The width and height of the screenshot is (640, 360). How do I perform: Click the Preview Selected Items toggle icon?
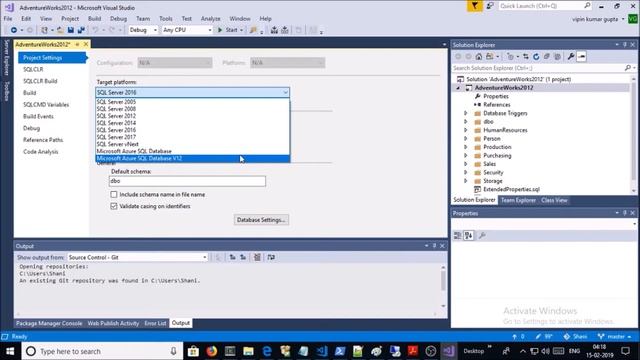pyautogui.click(x=582, y=56)
